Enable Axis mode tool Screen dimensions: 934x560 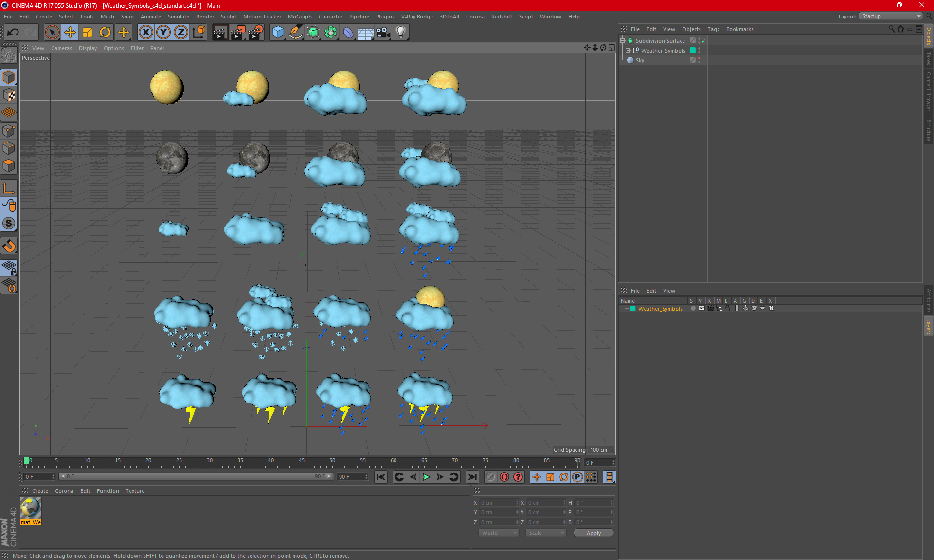coord(9,188)
